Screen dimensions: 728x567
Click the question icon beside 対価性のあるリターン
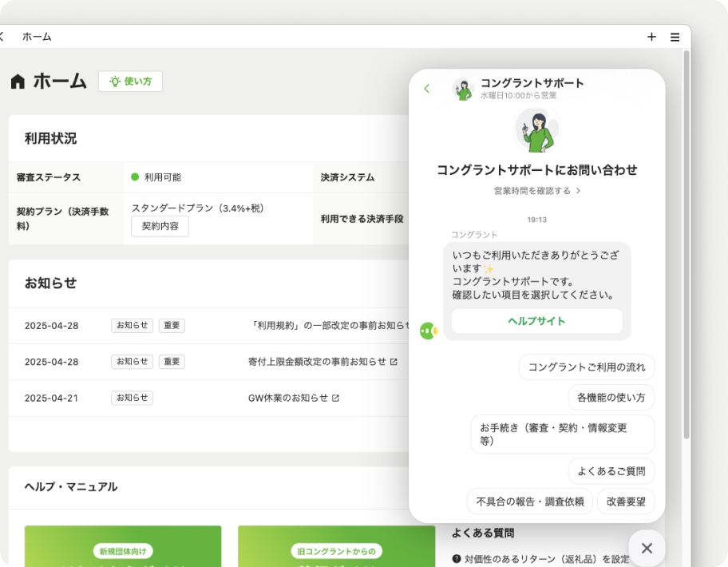pos(457,559)
